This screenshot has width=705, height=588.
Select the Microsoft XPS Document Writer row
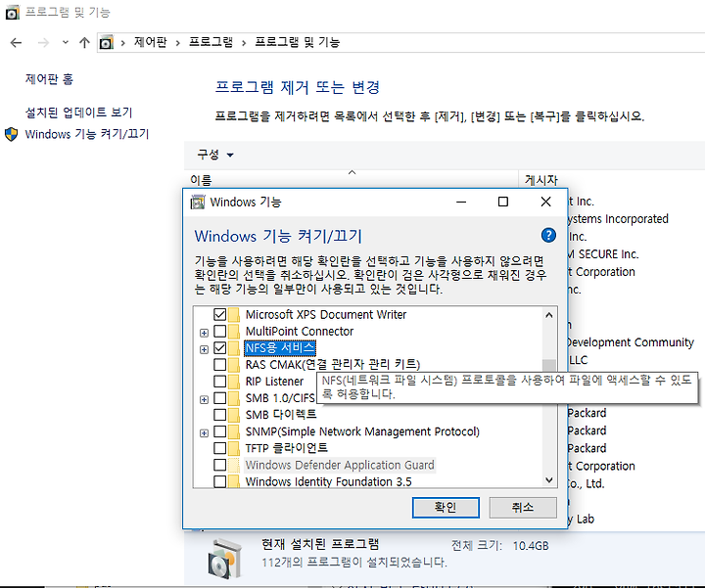pyautogui.click(x=326, y=314)
